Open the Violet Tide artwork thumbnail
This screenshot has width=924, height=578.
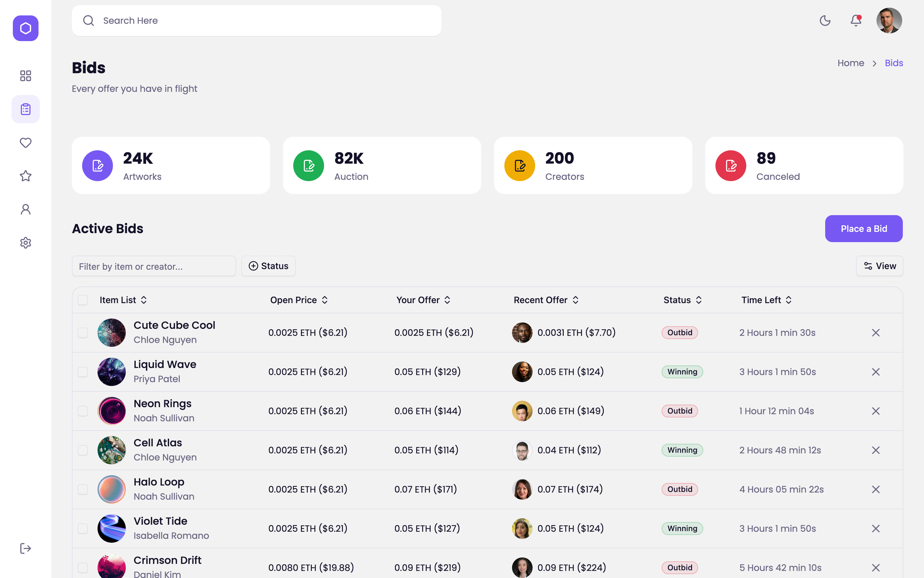(x=112, y=529)
